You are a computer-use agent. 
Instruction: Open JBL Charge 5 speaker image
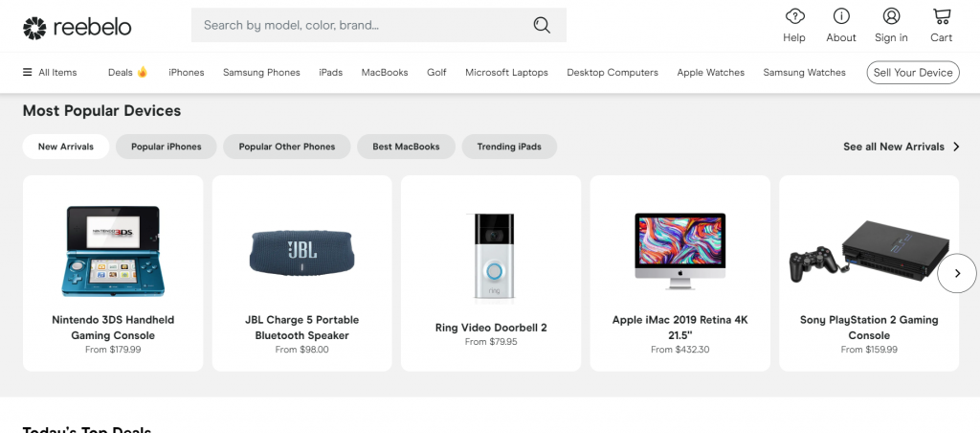coord(301,253)
